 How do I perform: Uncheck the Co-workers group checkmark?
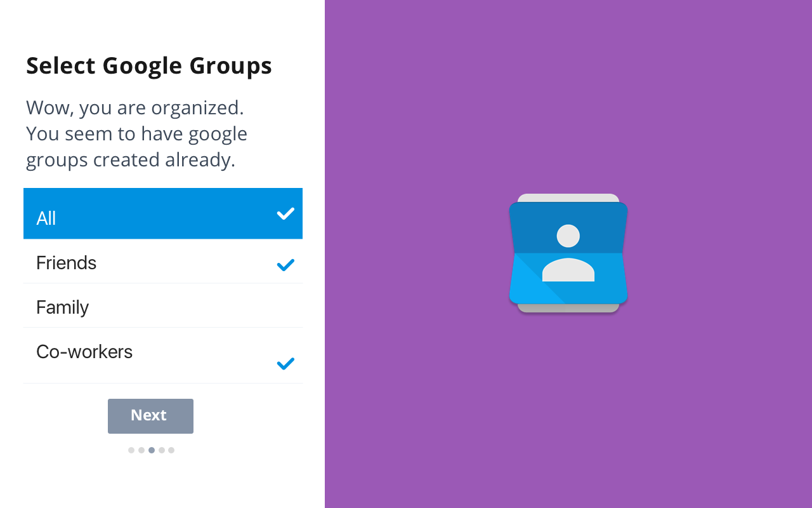pos(285,363)
